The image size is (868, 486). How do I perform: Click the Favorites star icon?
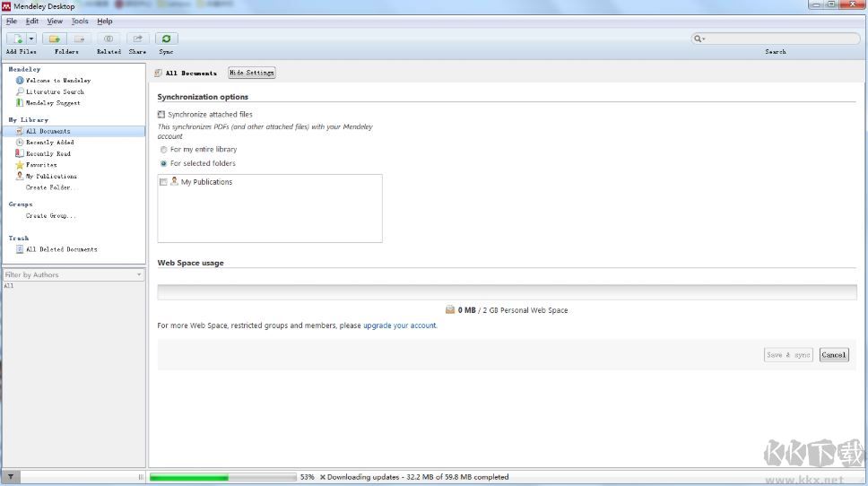[20, 165]
